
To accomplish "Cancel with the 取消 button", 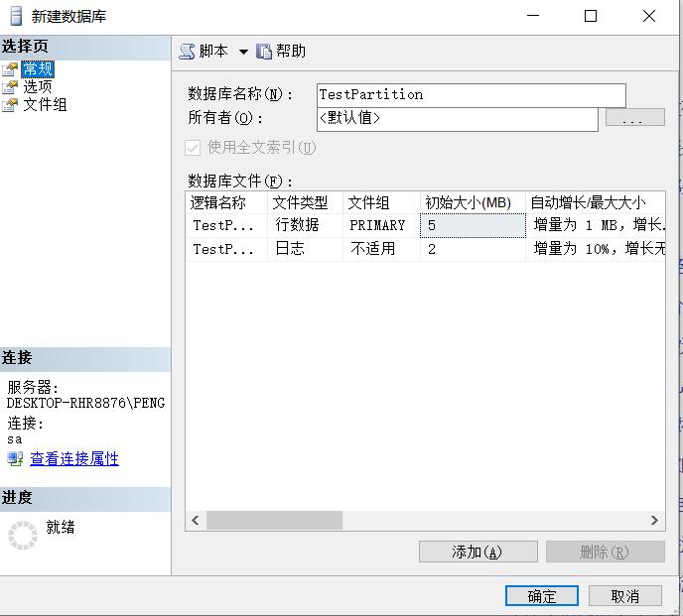I will tap(625, 596).
